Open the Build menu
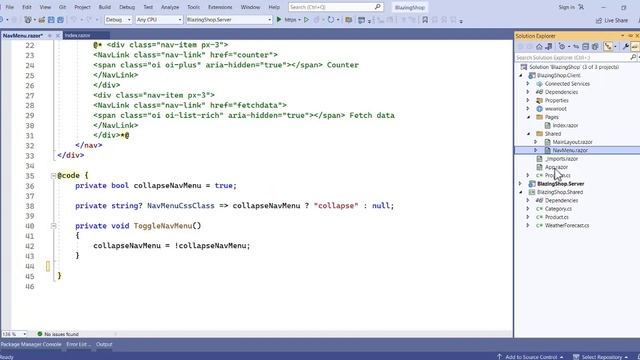This screenshot has height=360, width=640. click(x=104, y=7)
